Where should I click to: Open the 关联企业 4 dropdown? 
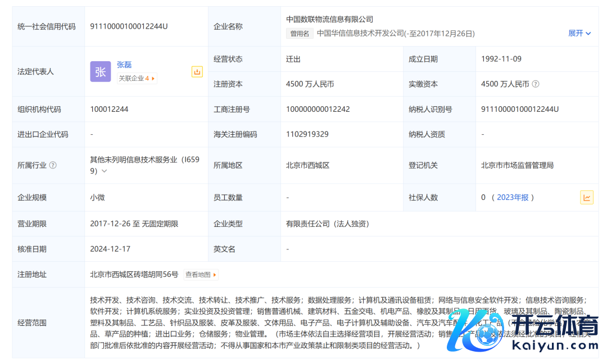pyautogui.click(x=137, y=79)
